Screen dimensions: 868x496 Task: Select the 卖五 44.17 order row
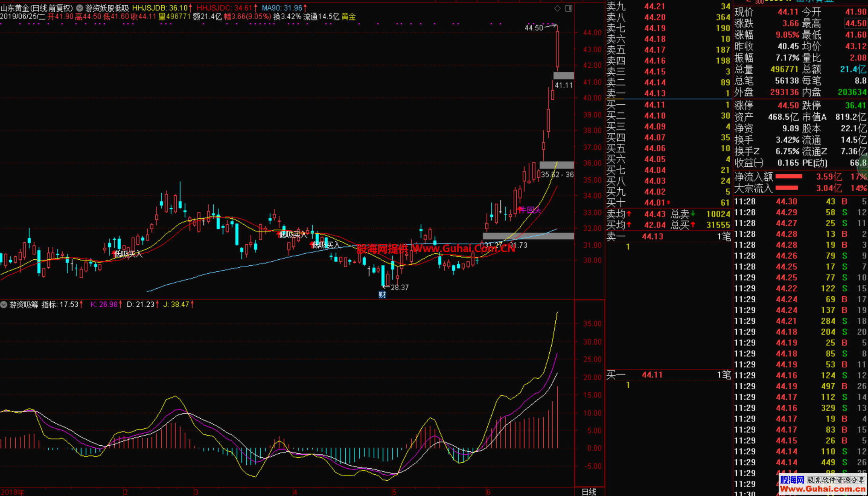(668, 50)
